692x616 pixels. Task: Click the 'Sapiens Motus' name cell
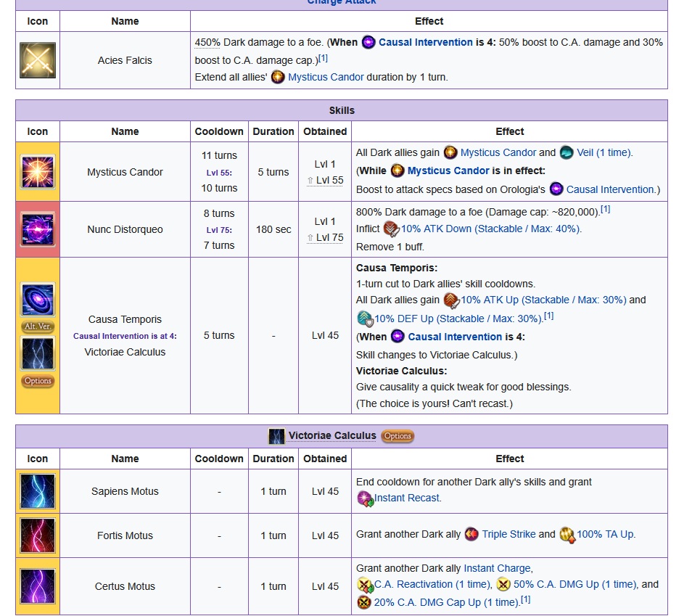click(x=125, y=491)
